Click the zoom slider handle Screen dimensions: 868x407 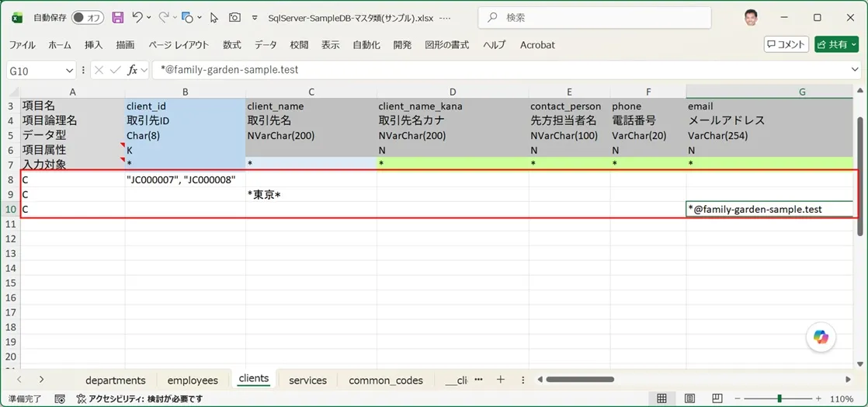click(779, 398)
